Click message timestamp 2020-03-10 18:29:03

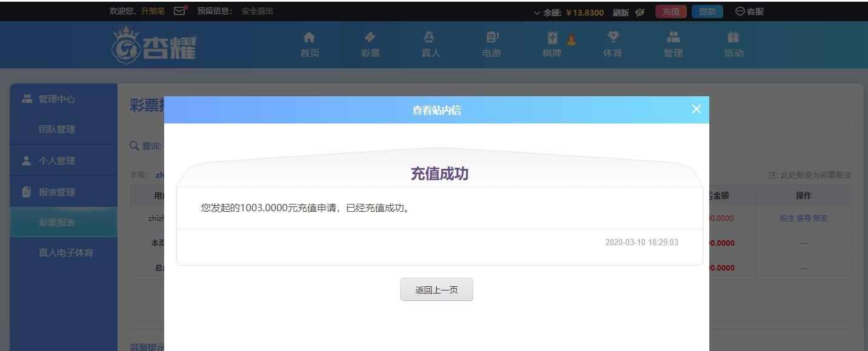coord(641,242)
